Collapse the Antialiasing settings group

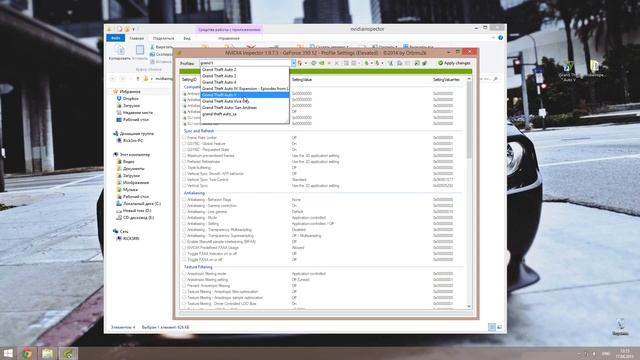coord(194,193)
